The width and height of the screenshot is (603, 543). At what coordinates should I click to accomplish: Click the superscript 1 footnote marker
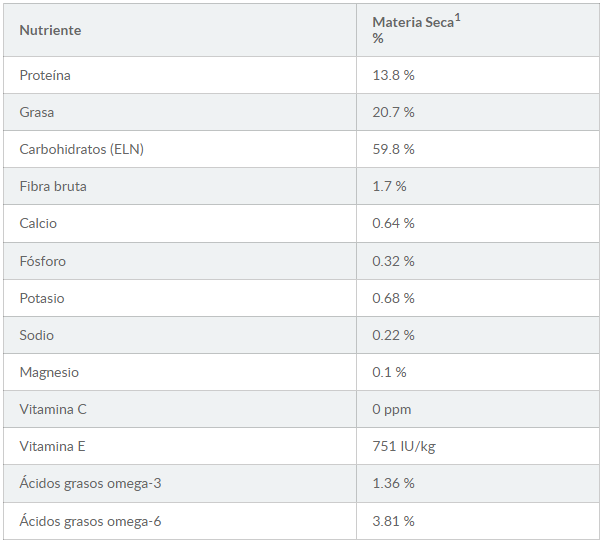point(458,18)
